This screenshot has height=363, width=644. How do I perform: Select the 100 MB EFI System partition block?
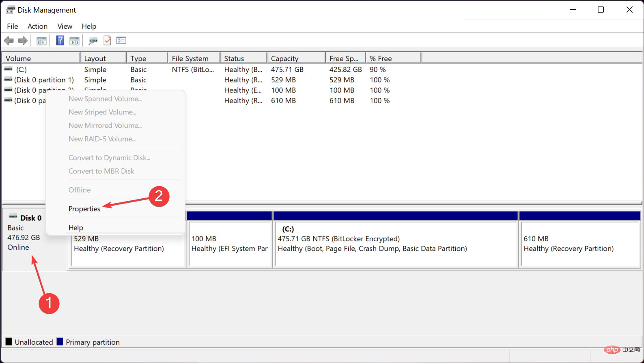tap(230, 239)
